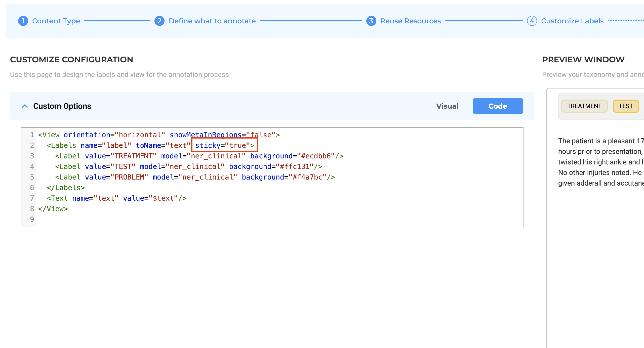Viewport: 644px width, 348px height.
Task: Select the TEST label chip in preview
Action: pyautogui.click(x=626, y=106)
